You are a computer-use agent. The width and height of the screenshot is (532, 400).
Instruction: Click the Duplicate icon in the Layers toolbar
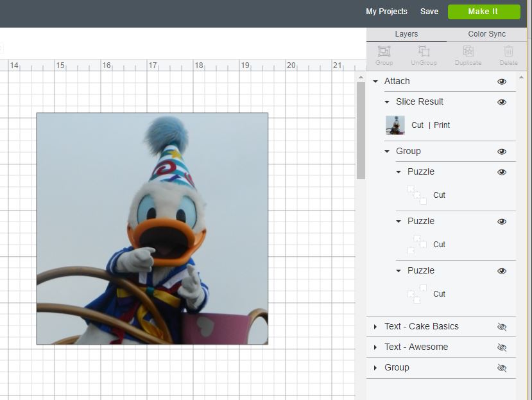click(468, 51)
